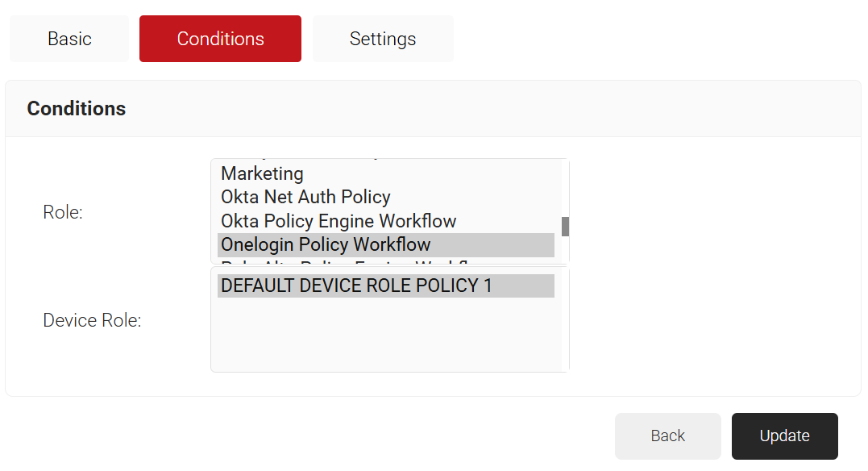Select DEFAULT DEVICE ROLE POLICY 1

pos(356,286)
